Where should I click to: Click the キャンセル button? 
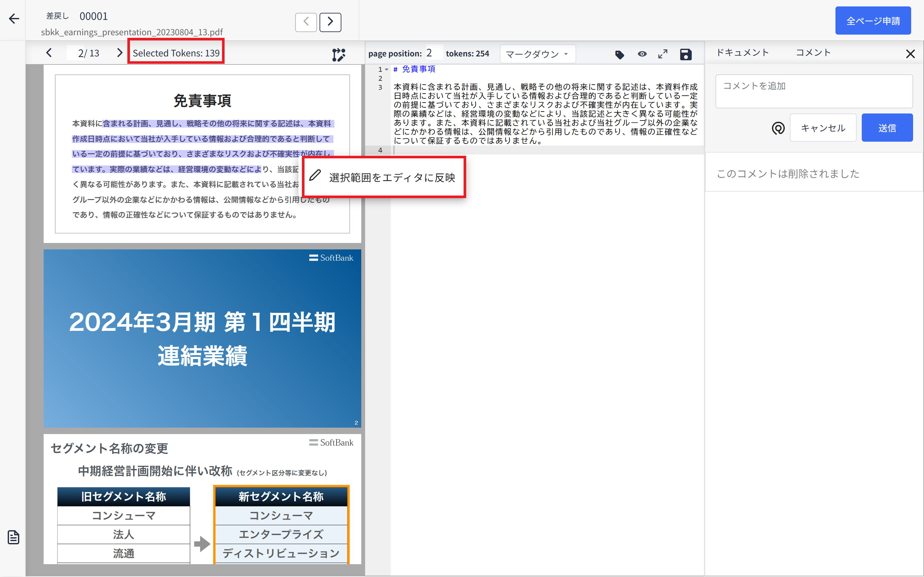[x=823, y=128]
